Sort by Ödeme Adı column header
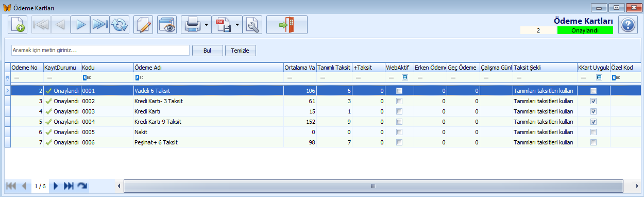The height and width of the screenshot is (197, 644). tap(208, 68)
